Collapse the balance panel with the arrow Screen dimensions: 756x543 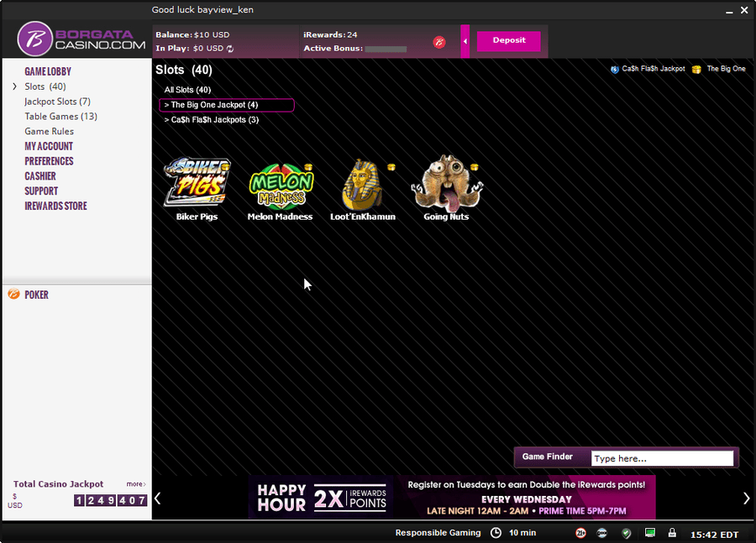point(465,41)
